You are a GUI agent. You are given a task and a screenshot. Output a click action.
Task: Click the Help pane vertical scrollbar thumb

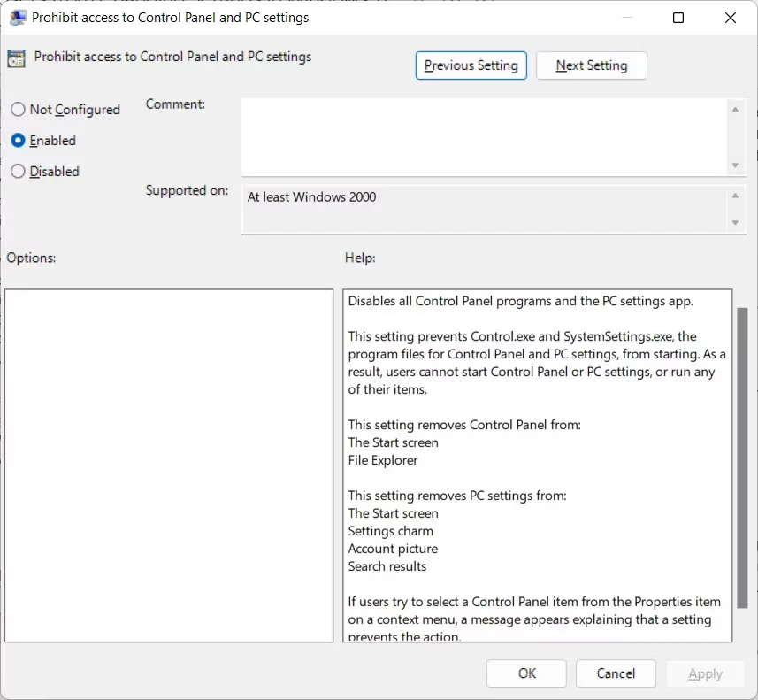[742, 456]
